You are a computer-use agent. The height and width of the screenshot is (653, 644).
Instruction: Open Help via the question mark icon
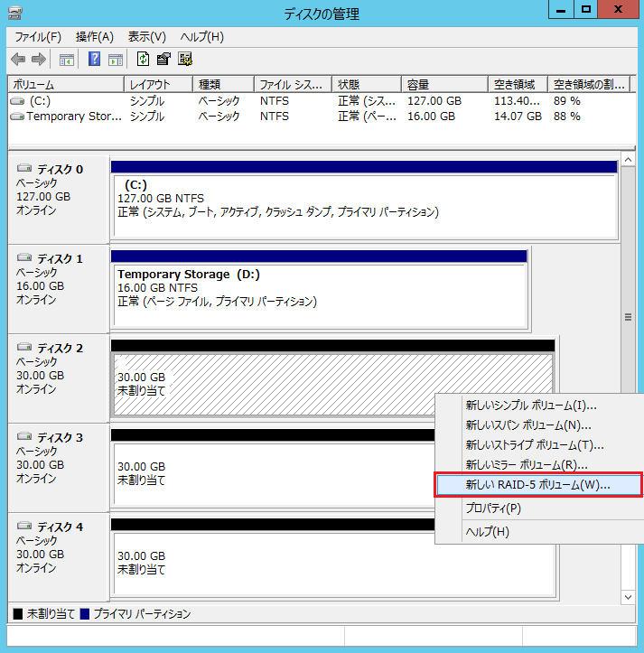pos(95,59)
